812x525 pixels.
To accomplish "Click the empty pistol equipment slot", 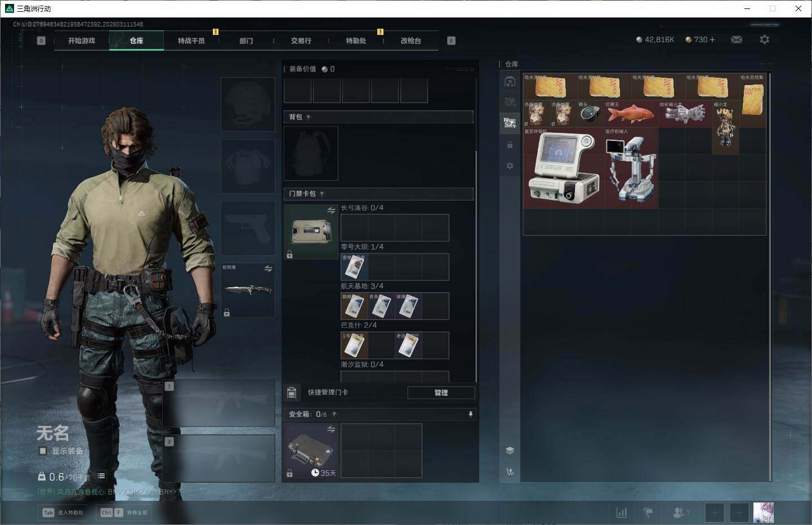I will click(x=248, y=228).
